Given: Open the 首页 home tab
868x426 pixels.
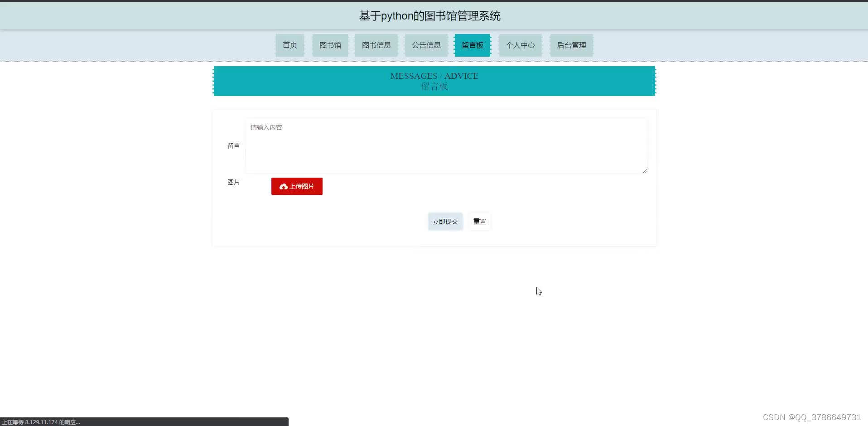Looking at the screenshot, I should [x=290, y=45].
